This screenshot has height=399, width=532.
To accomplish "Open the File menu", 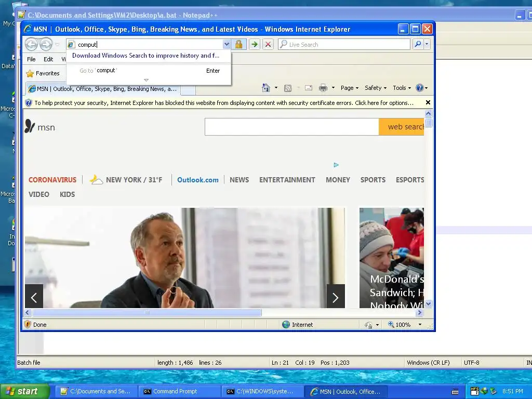I will (31, 59).
